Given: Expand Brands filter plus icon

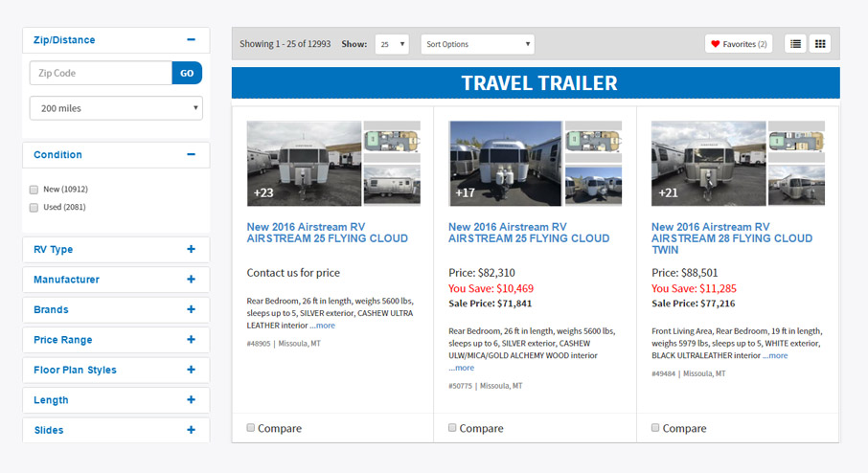Looking at the screenshot, I should 191,309.
